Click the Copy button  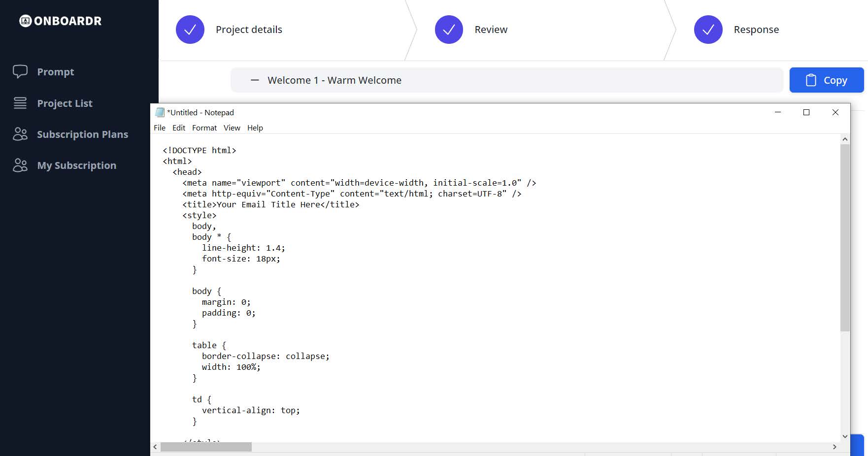pos(827,80)
